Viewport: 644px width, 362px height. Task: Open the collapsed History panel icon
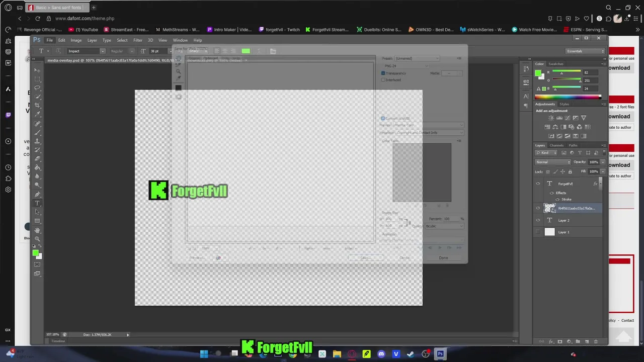(x=526, y=69)
